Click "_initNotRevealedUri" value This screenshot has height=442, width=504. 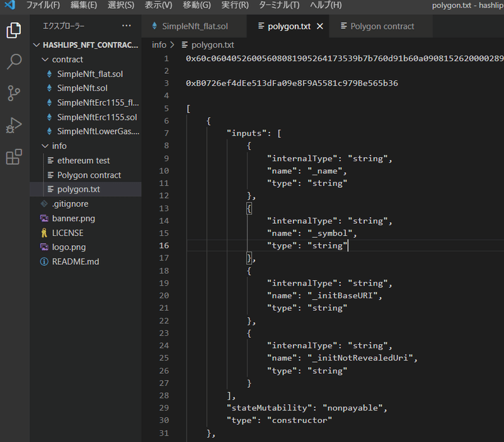(360, 358)
